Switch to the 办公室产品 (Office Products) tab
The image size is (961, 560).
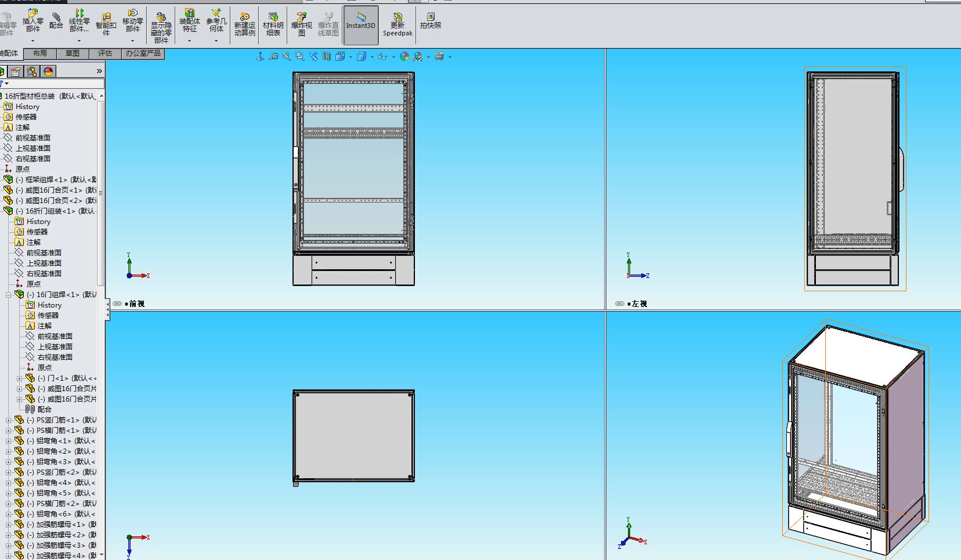pos(143,53)
